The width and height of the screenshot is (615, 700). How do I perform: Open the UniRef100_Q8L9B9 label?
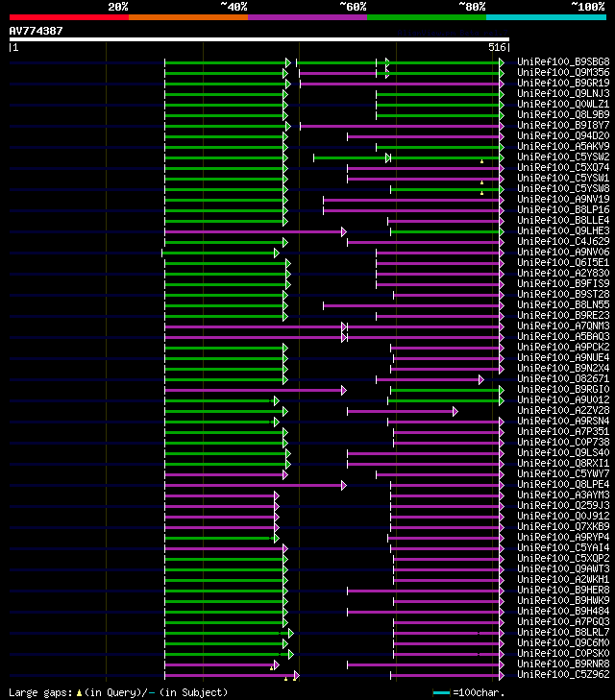[563, 114]
